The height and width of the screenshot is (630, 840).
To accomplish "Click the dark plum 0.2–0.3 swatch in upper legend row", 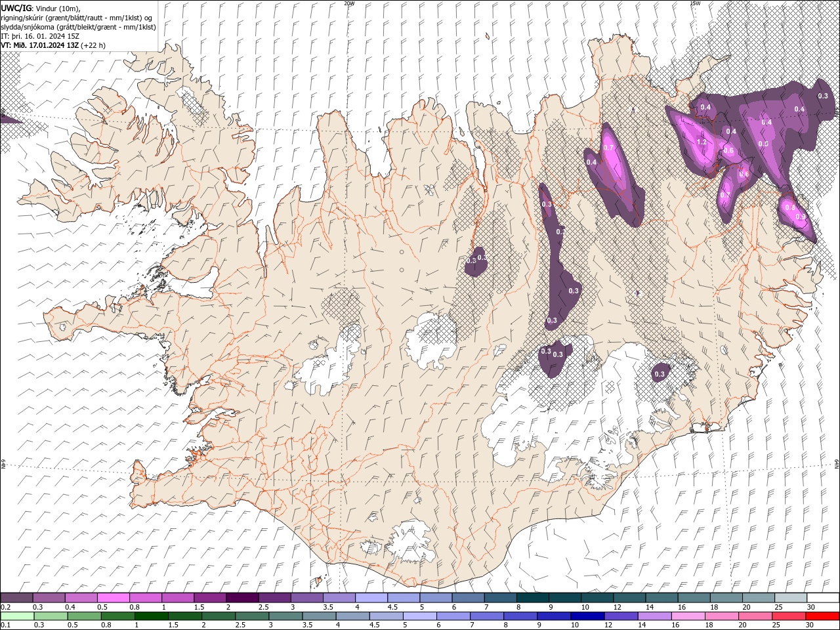I will point(17,598).
